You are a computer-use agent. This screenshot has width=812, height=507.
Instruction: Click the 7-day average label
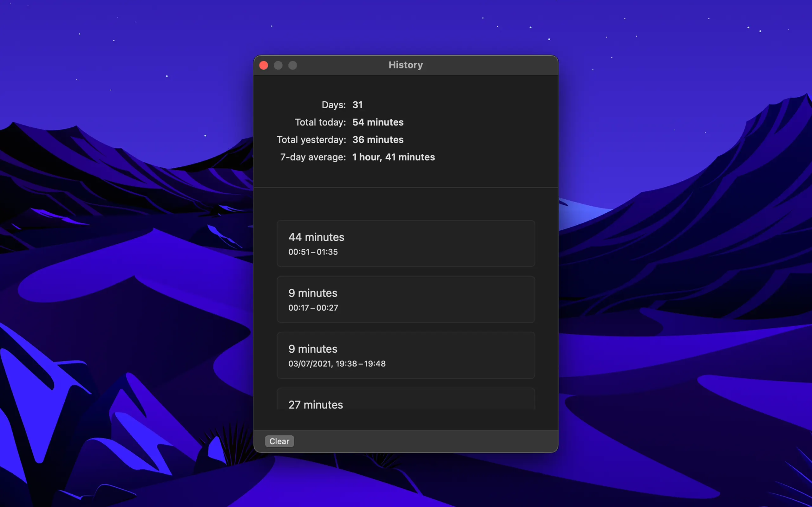click(313, 157)
